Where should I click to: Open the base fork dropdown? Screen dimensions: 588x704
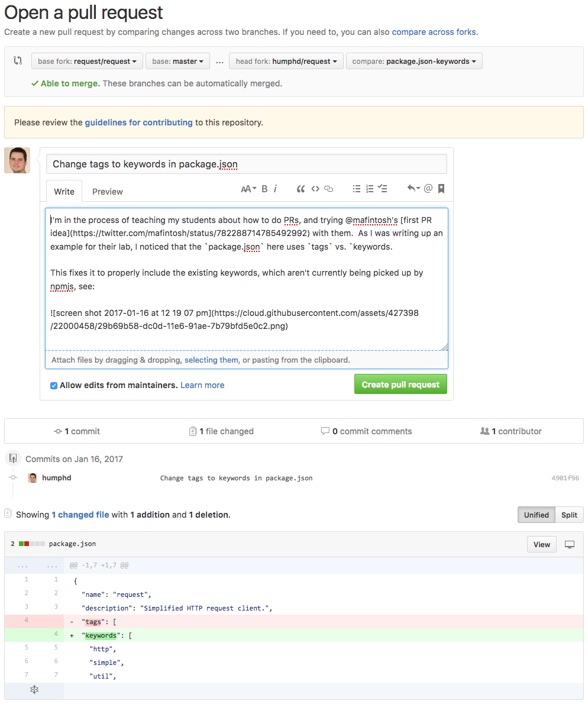pos(86,60)
